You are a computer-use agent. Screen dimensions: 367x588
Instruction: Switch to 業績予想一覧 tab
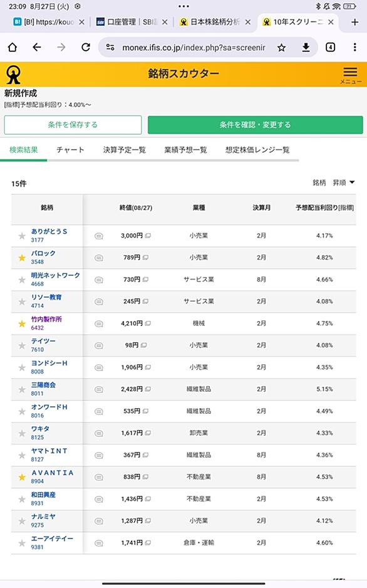click(185, 150)
